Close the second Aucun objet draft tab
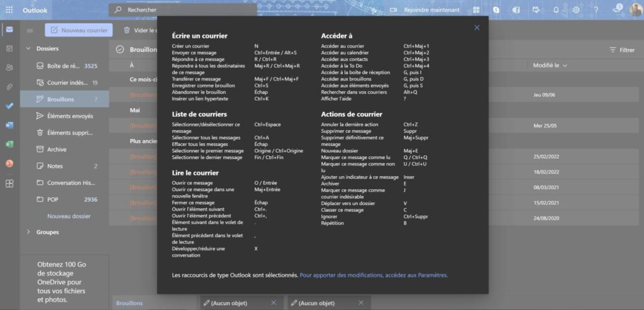The height and width of the screenshot is (310, 644). (361, 303)
